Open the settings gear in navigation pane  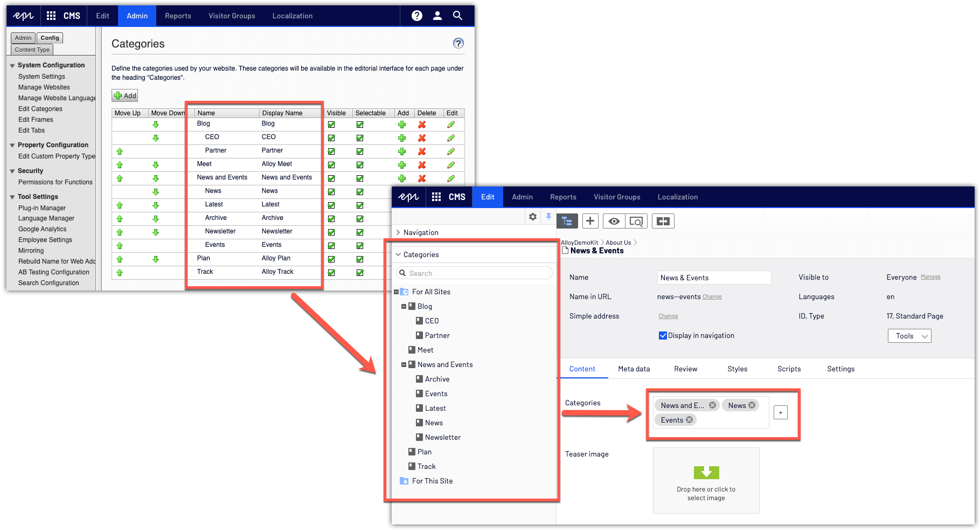(x=533, y=217)
